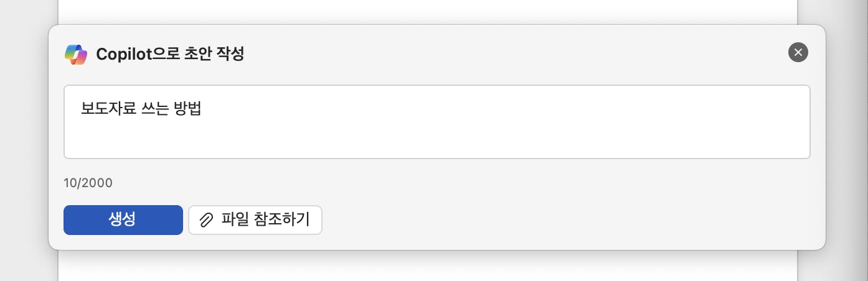Click the 초안 작성 text in the title
The height and width of the screenshot is (281, 868).
(x=214, y=54)
